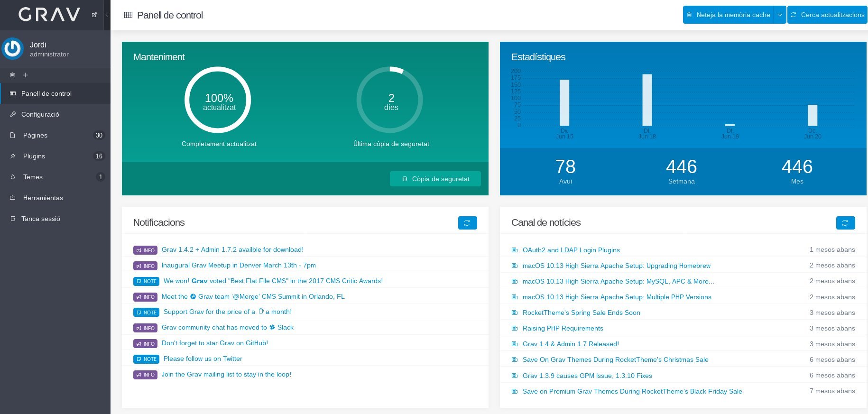Click the 2 dies backup progress circle
The width and height of the screenshot is (868, 414).
(x=390, y=100)
